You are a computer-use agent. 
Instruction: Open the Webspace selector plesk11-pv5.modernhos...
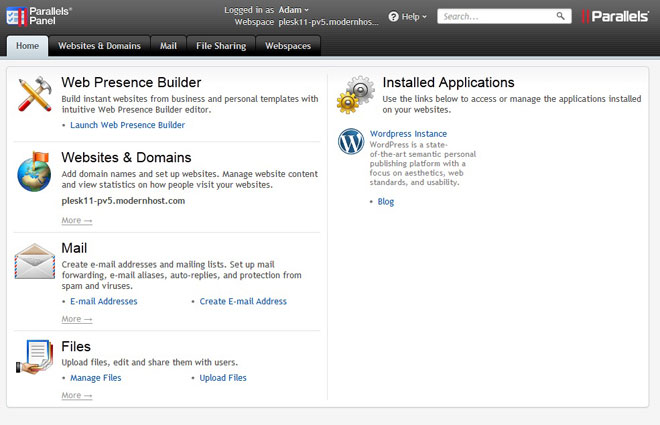[328, 22]
